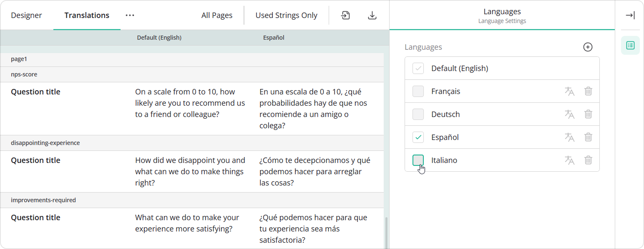Viewport: 644px width, 249px height.
Task: Delete the Deutsch language
Action: (588, 114)
